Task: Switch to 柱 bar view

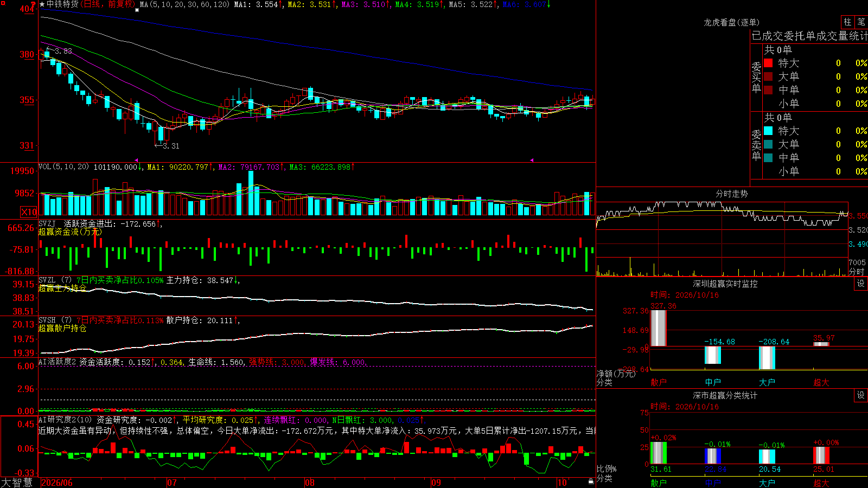Action: pyautogui.click(x=847, y=22)
